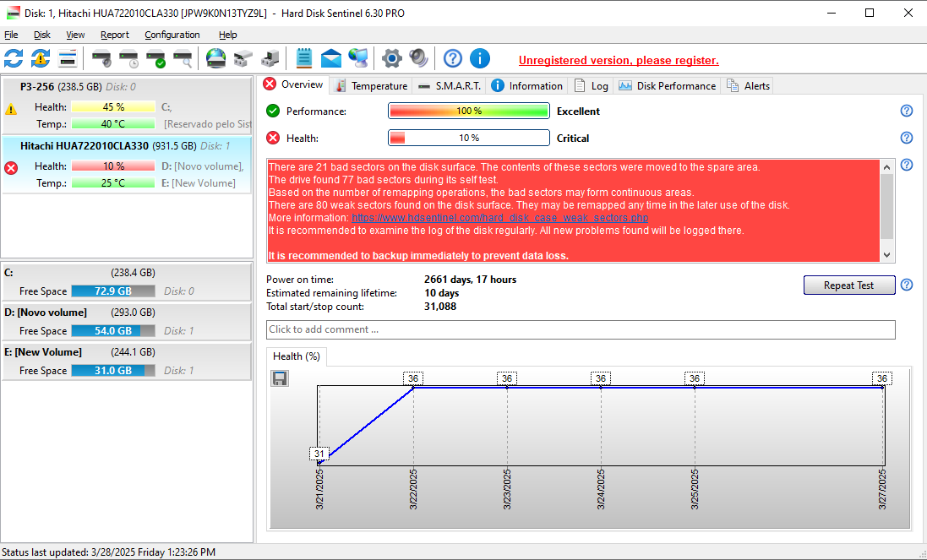Click the blue info circle toolbar icon
The image size is (927, 560).
(479, 58)
